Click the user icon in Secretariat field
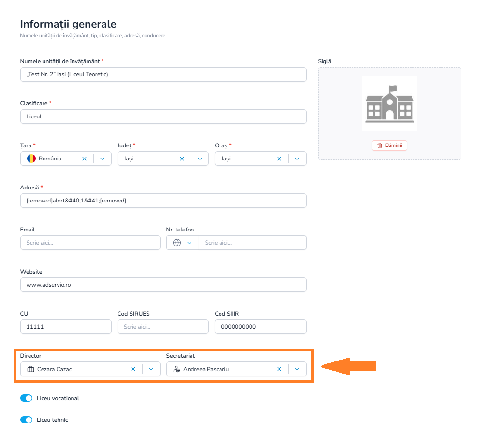This screenshot has width=485, height=448. (176, 369)
